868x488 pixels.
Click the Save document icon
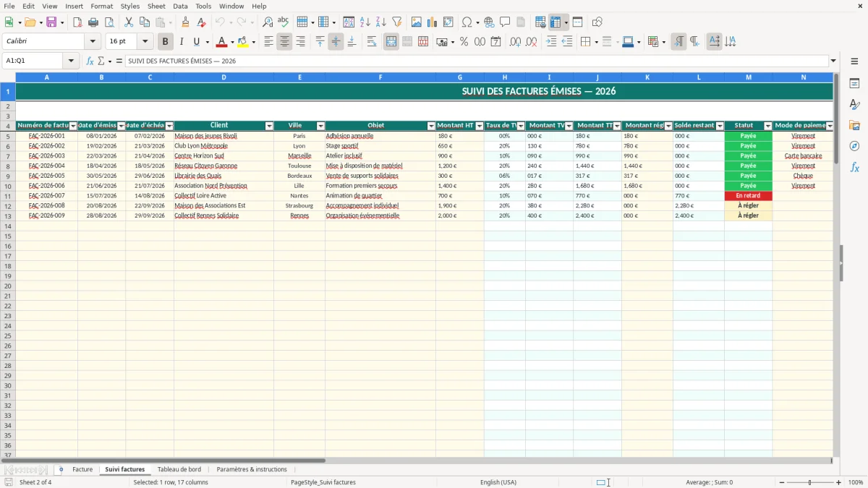pos(51,22)
